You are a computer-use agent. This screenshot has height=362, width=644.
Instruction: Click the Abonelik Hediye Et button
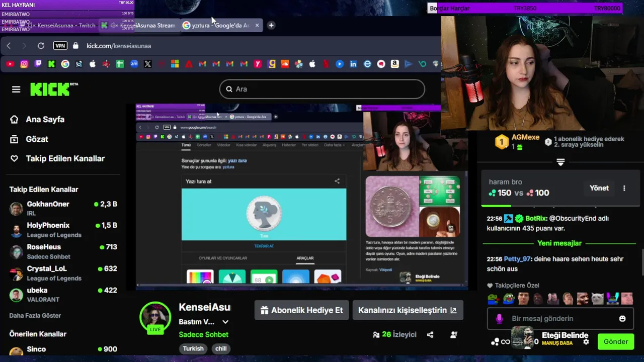[301, 310]
